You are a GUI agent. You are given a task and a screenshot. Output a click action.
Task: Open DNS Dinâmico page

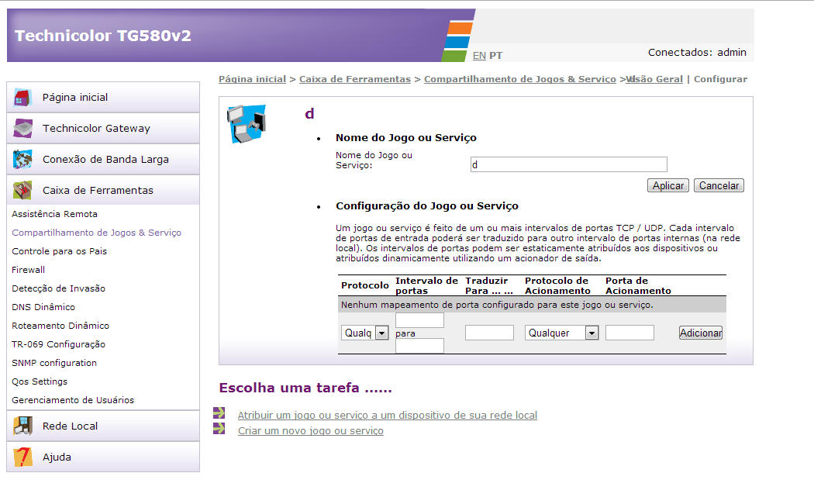coord(43,307)
